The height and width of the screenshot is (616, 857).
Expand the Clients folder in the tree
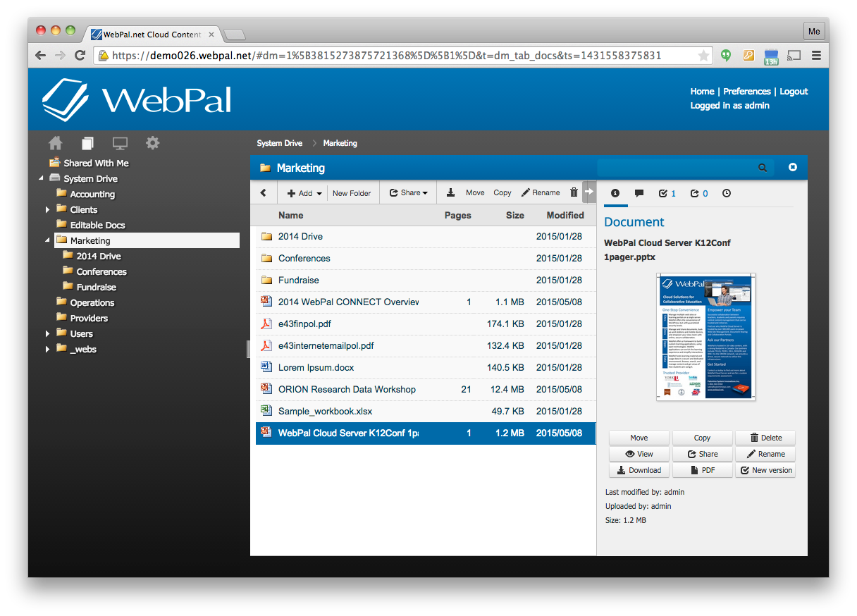(x=47, y=209)
